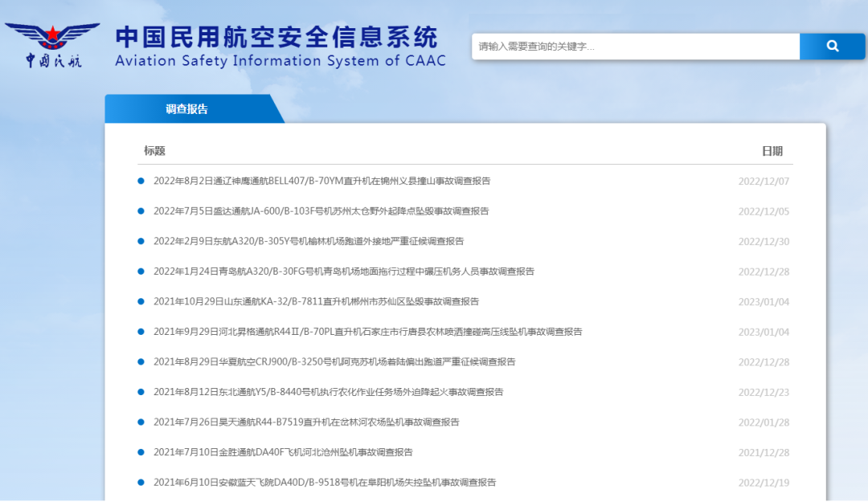Click the 标题 column header
This screenshot has width=868, height=502.
pos(154,150)
